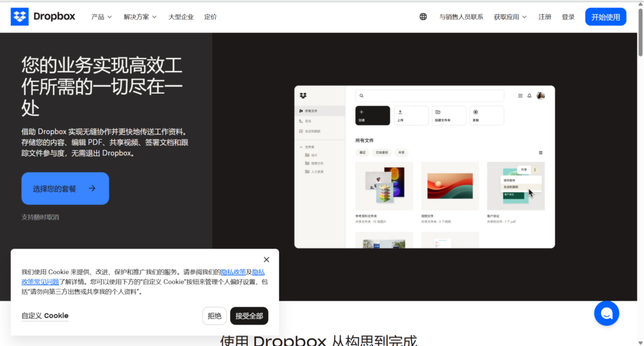The image size is (644, 346).
Task: Click the 参考资料文件夹 thumbnail
Action: click(x=384, y=186)
